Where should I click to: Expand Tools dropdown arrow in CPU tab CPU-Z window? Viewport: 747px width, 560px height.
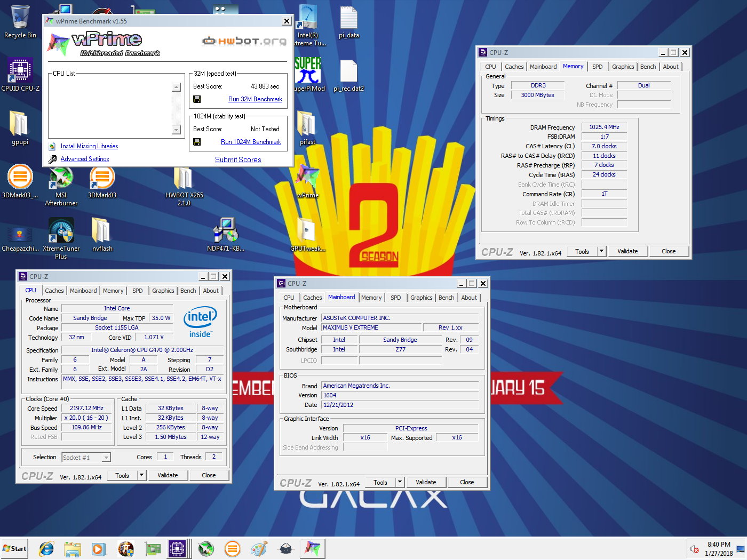pyautogui.click(x=142, y=475)
